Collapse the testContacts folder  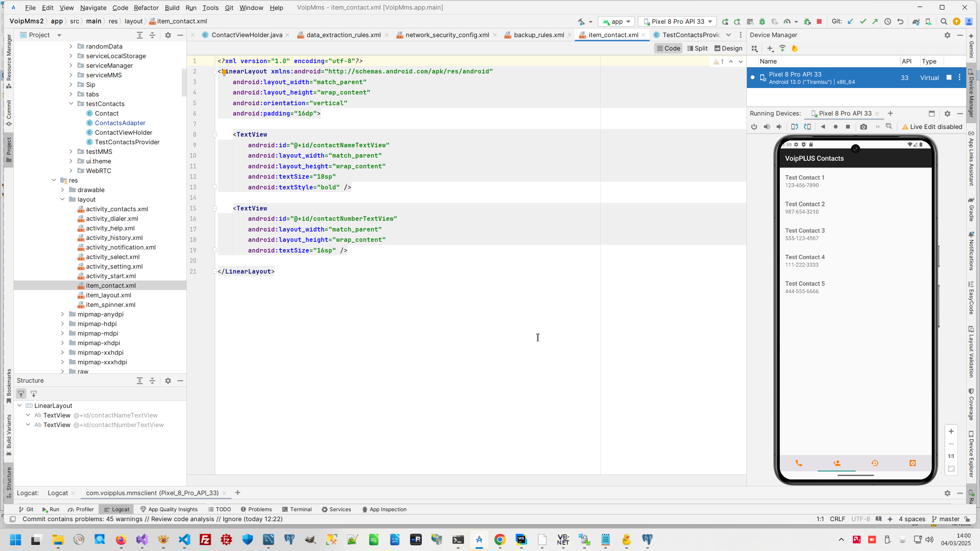pyautogui.click(x=71, y=104)
